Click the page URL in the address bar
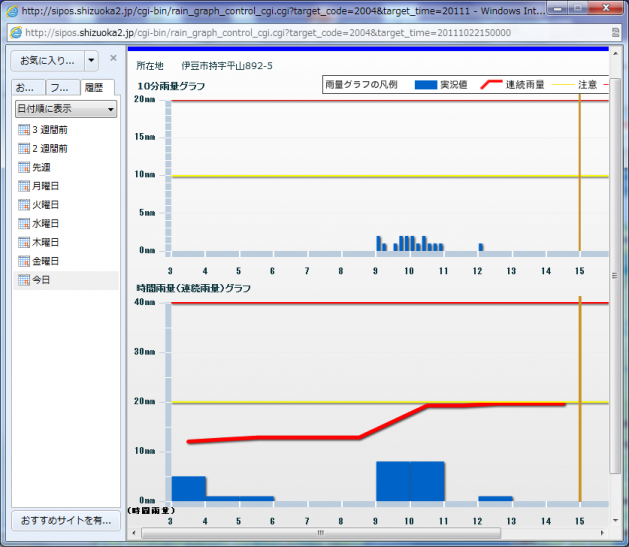The width and height of the screenshot is (629, 547). tap(268, 33)
